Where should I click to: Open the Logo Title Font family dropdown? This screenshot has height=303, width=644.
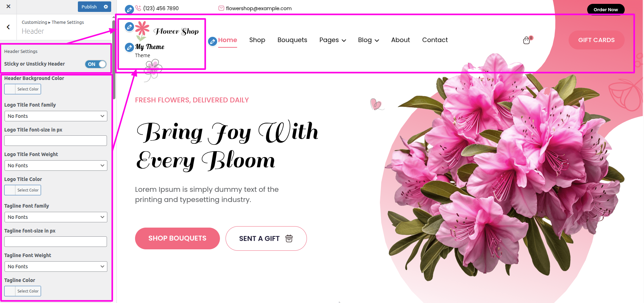(x=56, y=116)
